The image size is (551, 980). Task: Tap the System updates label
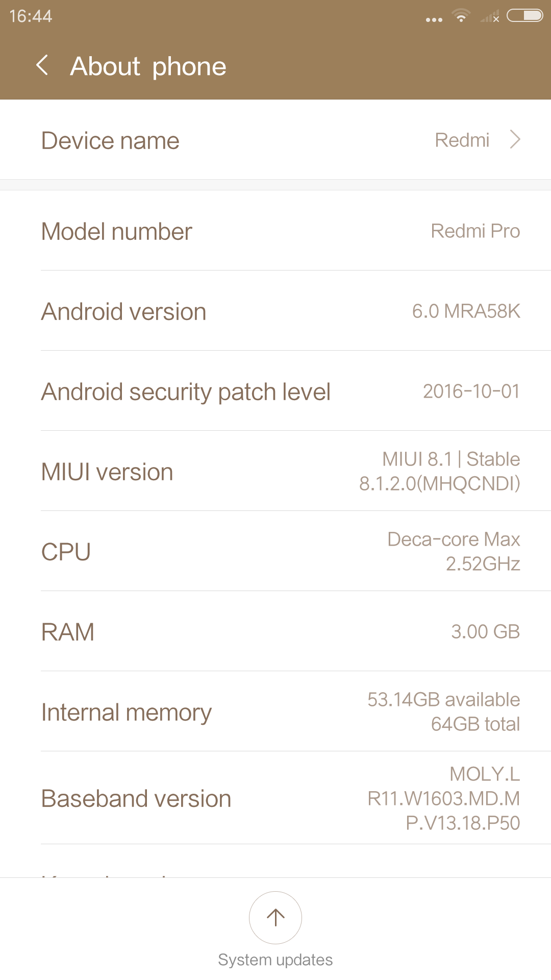275,960
